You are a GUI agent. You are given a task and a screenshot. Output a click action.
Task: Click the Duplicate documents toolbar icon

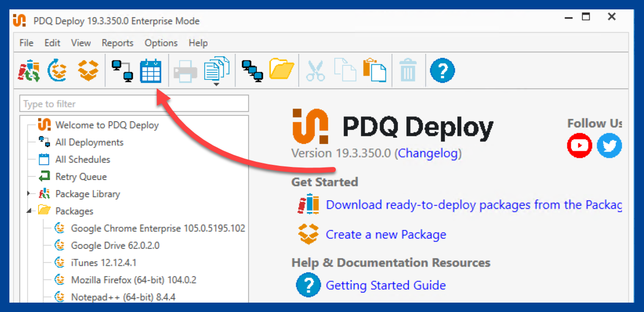click(217, 69)
